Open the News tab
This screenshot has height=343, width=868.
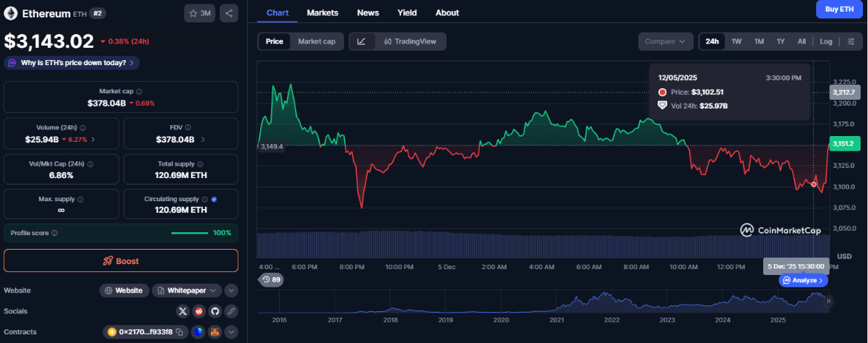[368, 13]
